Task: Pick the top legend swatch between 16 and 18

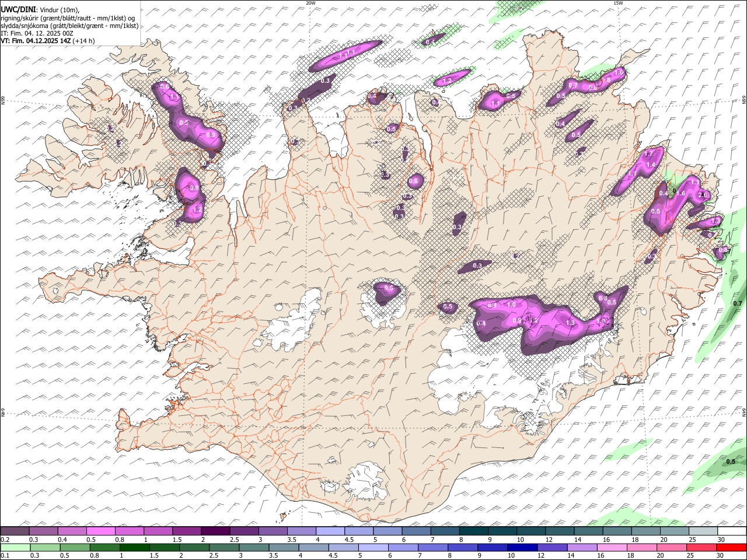Action: (617, 531)
